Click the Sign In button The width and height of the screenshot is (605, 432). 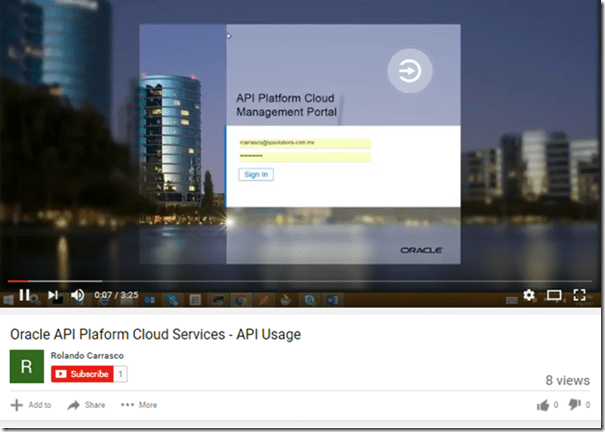click(256, 174)
